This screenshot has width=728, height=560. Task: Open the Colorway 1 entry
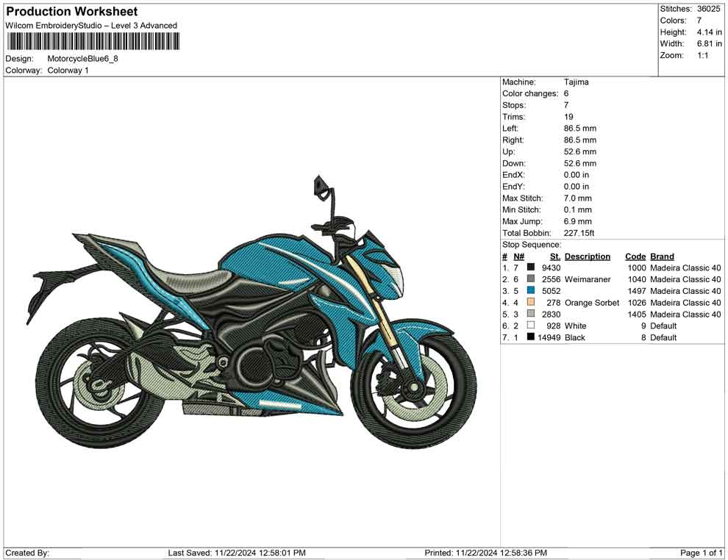(x=68, y=71)
